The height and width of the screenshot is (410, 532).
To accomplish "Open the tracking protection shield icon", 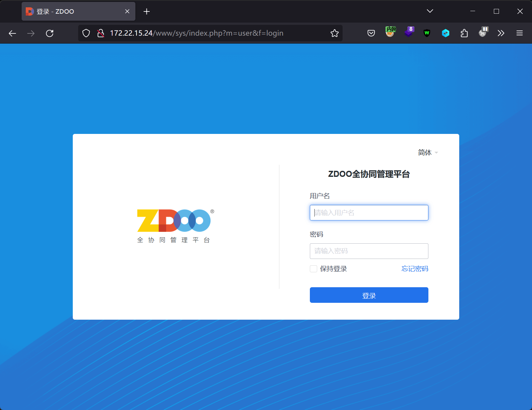I will pyautogui.click(x=86, y=33).
